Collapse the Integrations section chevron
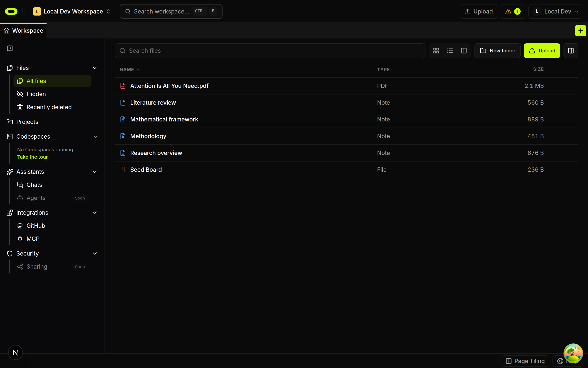 (x=95, y=213)
